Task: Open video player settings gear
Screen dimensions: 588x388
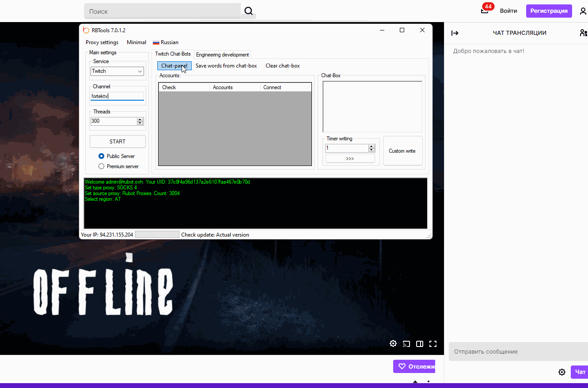Action: tap(393, 344)
